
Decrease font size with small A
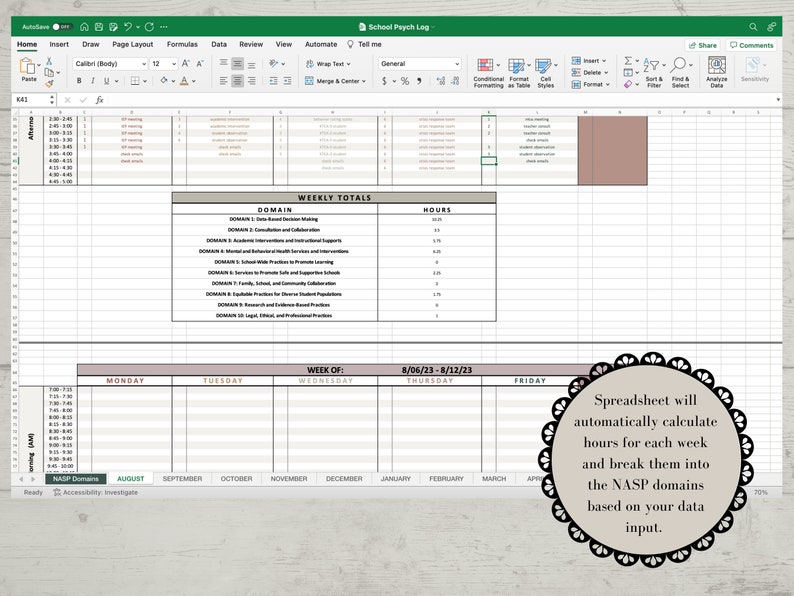click(x=200, y=64)
